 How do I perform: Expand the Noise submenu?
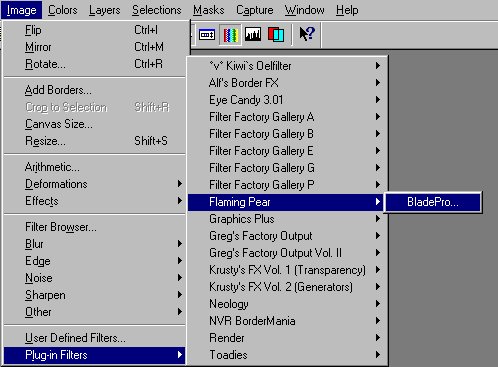(x=95, y=278)
